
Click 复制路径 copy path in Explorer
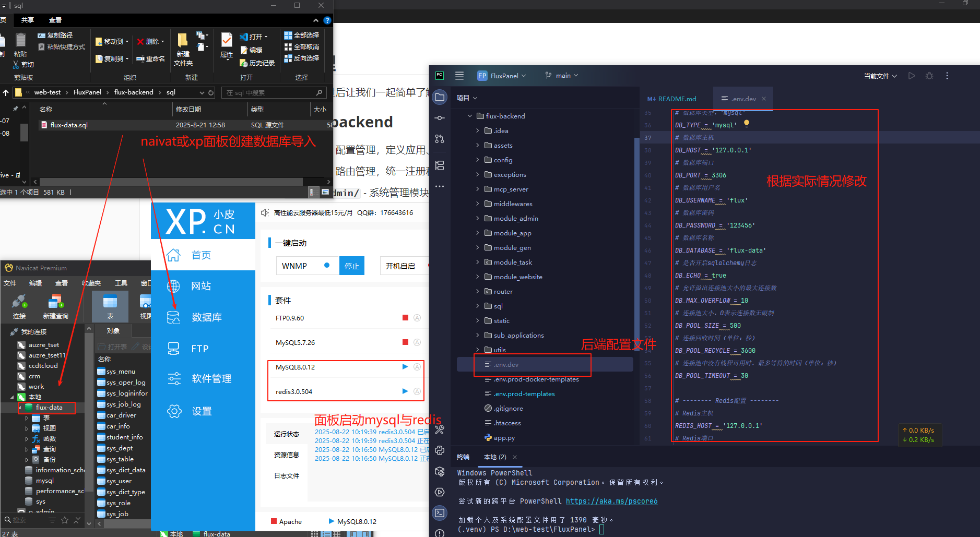click(x=55, y=35)
